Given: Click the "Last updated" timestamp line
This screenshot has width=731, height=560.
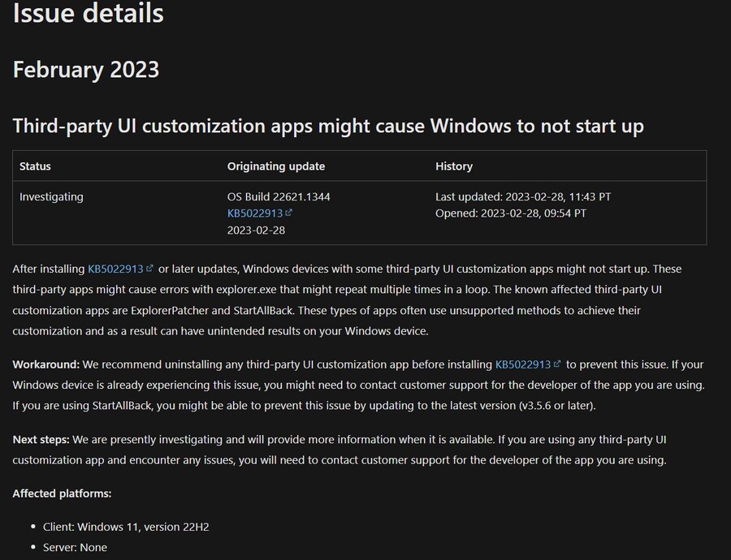Looking at the screenshot, I should [523, 196].
